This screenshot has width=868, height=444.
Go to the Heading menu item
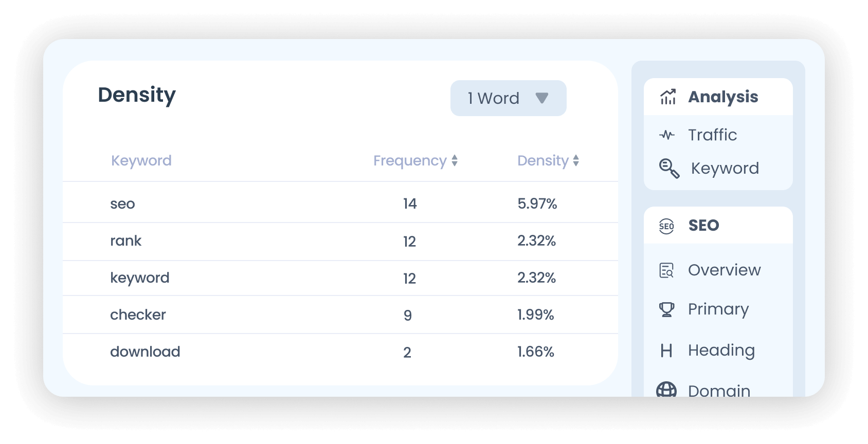[721, 350]
